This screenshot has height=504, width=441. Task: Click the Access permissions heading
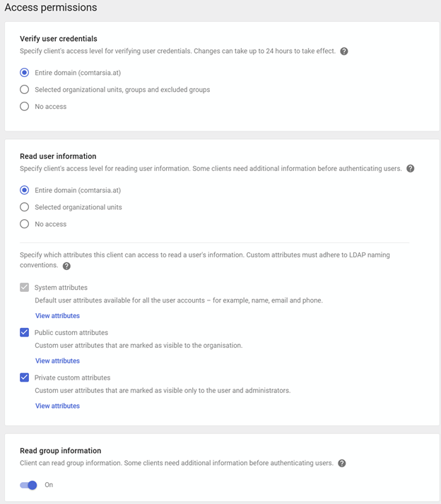click(51, 8)
